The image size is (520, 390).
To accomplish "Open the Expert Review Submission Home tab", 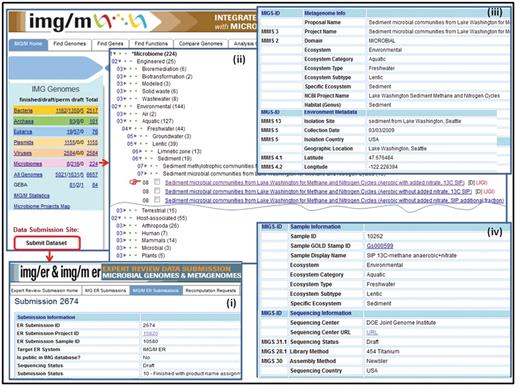I will click(45, 290).
